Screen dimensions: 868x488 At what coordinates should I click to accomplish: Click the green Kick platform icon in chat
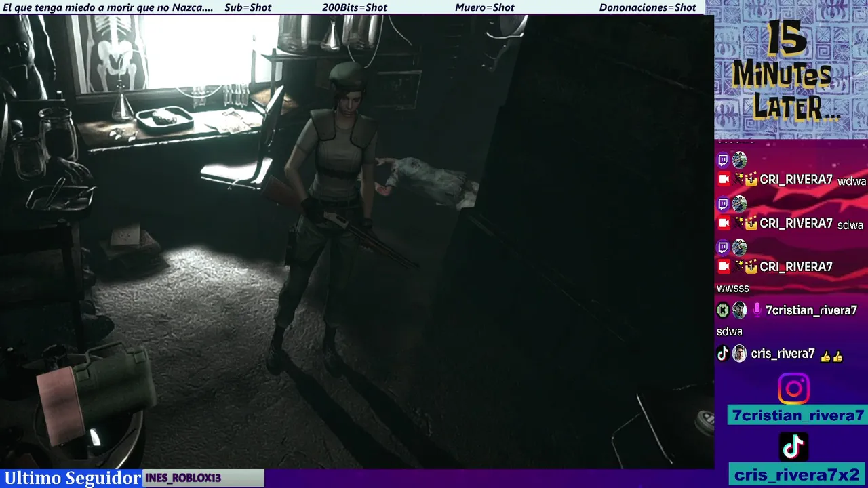(724, 310)
